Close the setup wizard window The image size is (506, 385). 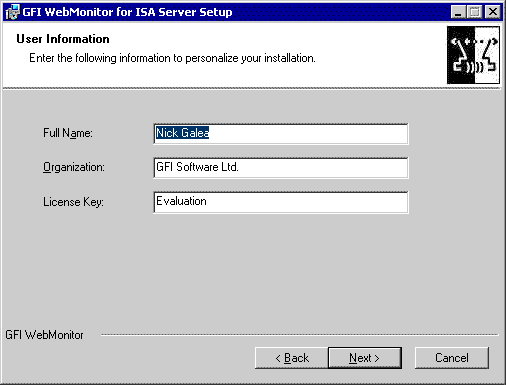(x=493, y=12)
